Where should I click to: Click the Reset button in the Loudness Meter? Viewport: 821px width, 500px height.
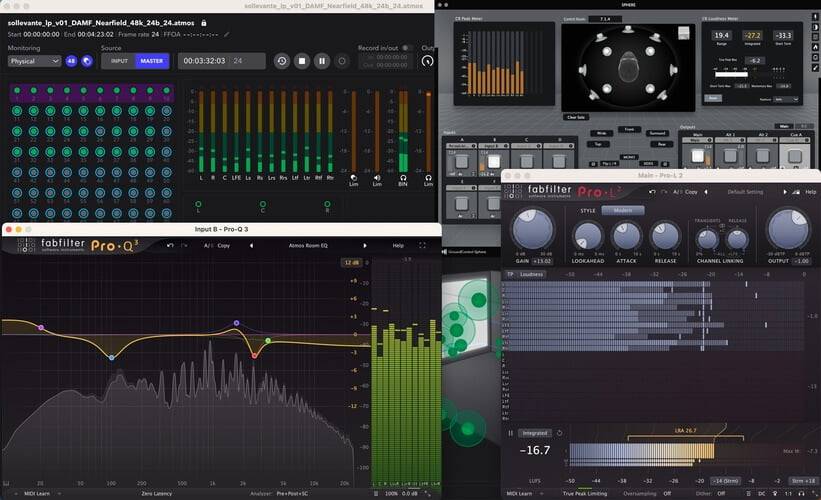tap(713, 98)
